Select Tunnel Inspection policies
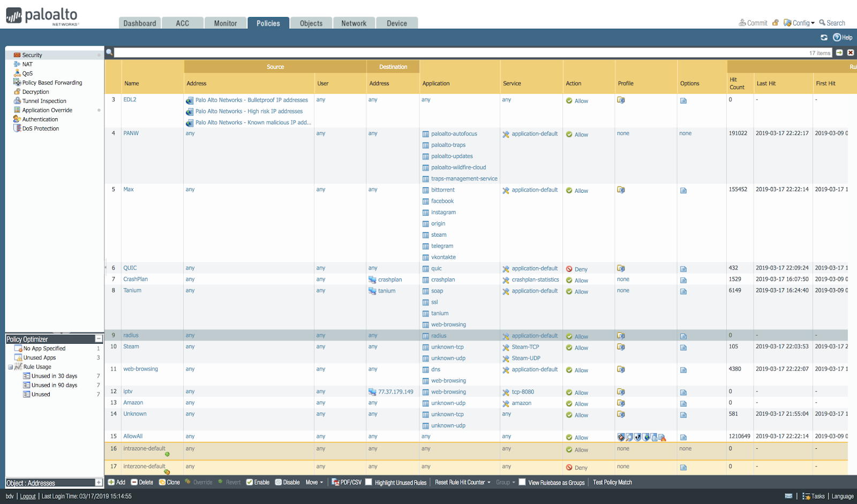The height and width of the screenshot is (504, 857). tap(44, 101)
